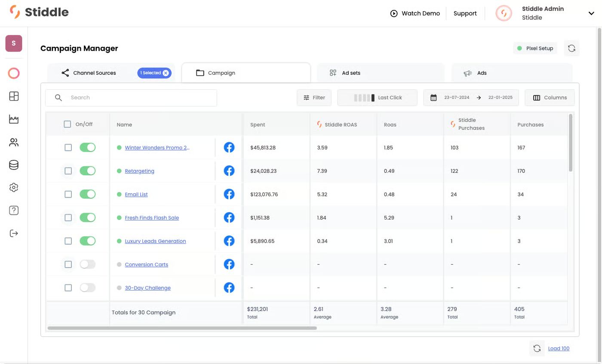
Task: Tick the Fresh Finds Flash Sale checkbox
Action: 68,217
